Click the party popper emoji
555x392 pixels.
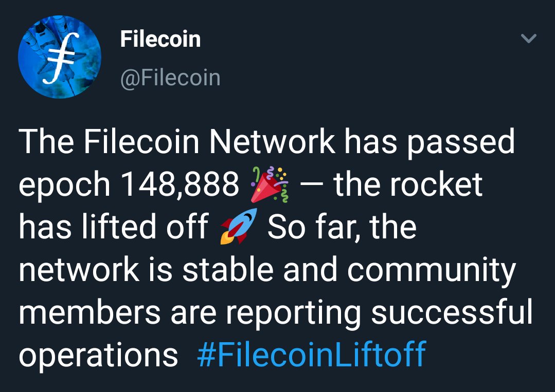pyautogui.click(x=270, y=184)
